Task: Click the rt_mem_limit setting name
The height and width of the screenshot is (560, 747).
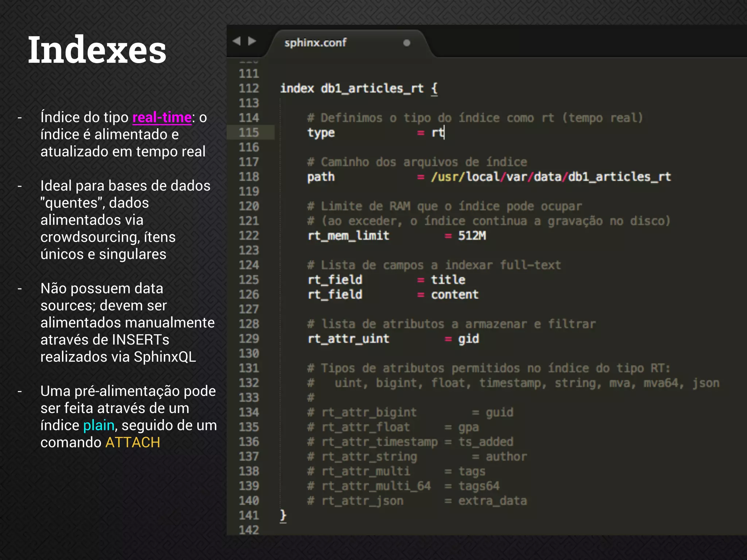Action: click(x=348, y=236)
